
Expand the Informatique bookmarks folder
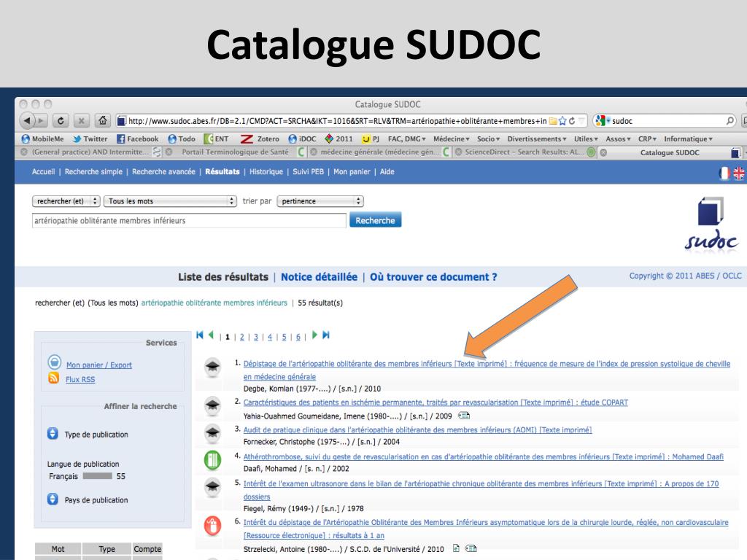point(689,139)
